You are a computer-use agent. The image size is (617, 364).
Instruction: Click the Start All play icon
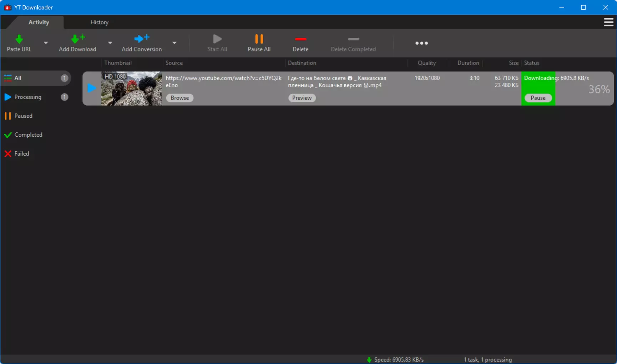point(217,39)
